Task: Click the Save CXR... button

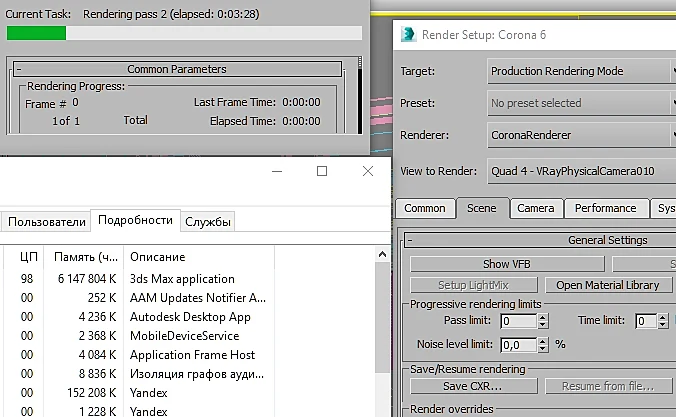Action: tap(474, 386)
